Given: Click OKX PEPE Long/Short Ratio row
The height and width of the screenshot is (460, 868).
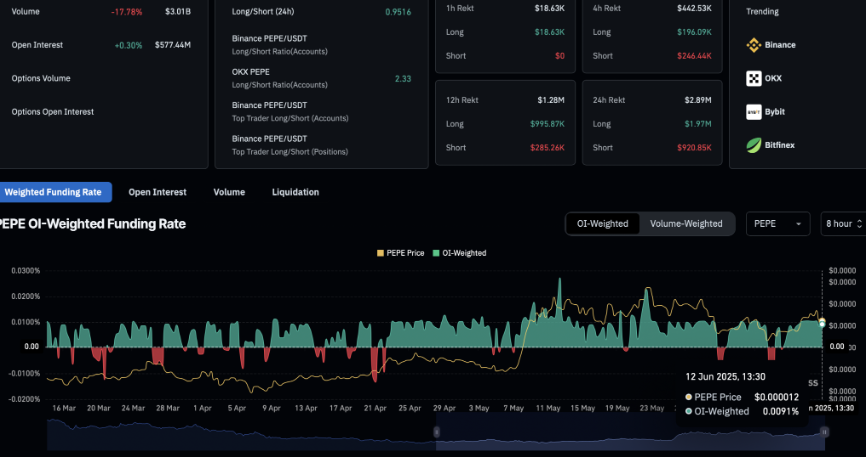Looking at the screenshot, I should (x=321, y=78).
